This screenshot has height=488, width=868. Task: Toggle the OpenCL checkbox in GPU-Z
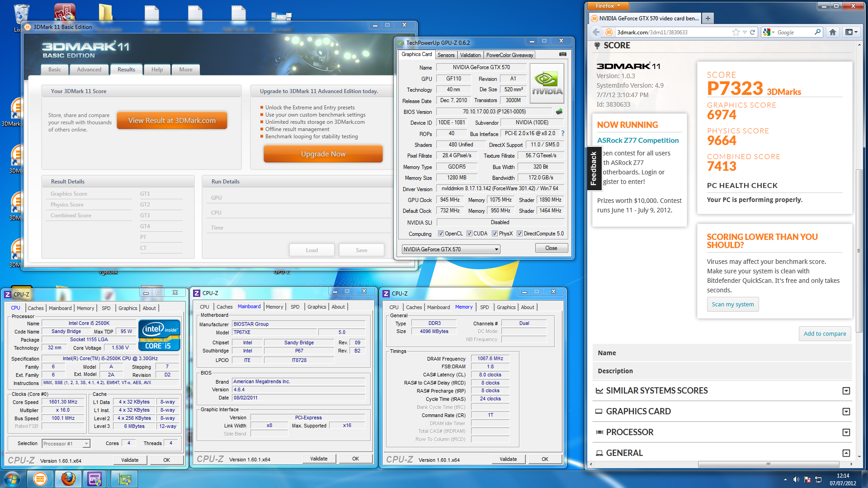tap(441, 234)
